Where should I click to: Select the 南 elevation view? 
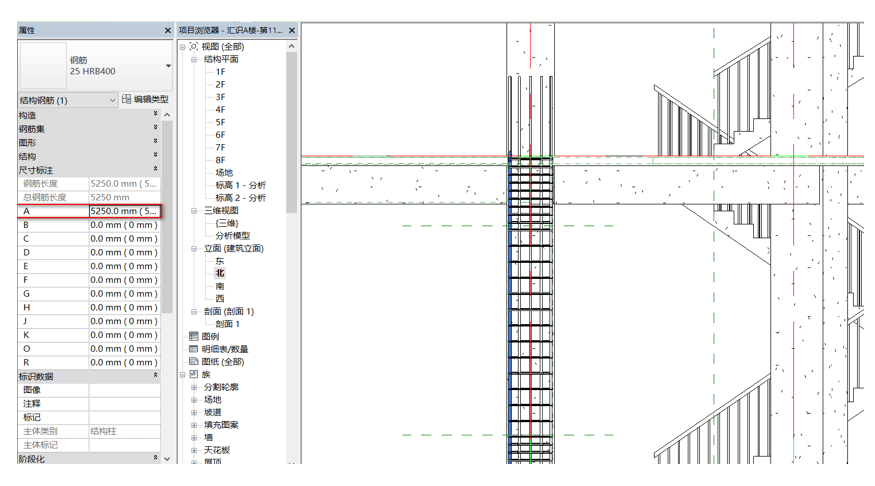[x=220, y=286]
